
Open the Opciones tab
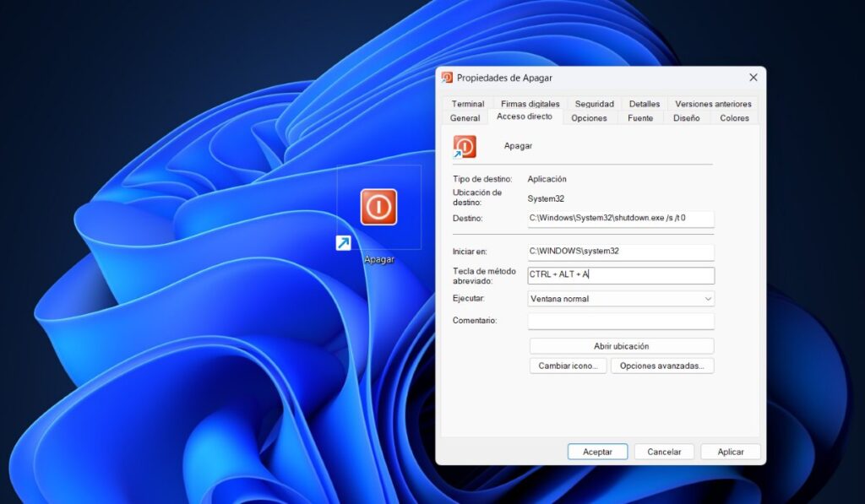pyautogui.click(x=589, y=117)
